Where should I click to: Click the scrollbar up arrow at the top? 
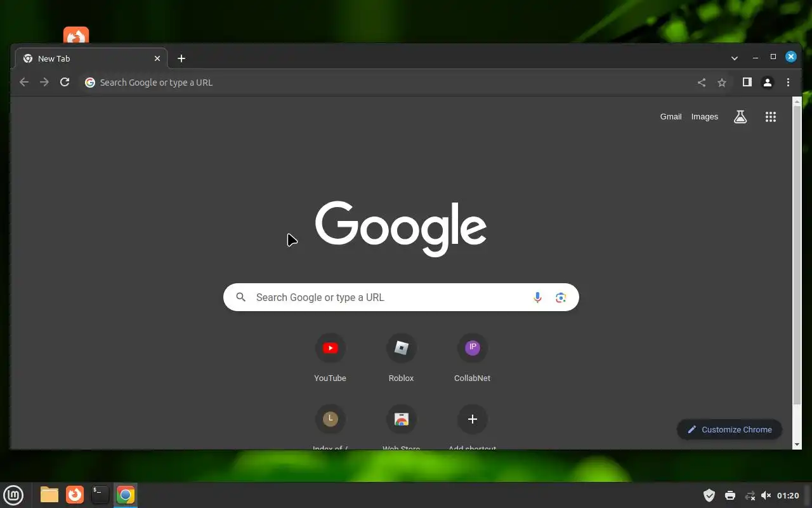coord(797,102)
